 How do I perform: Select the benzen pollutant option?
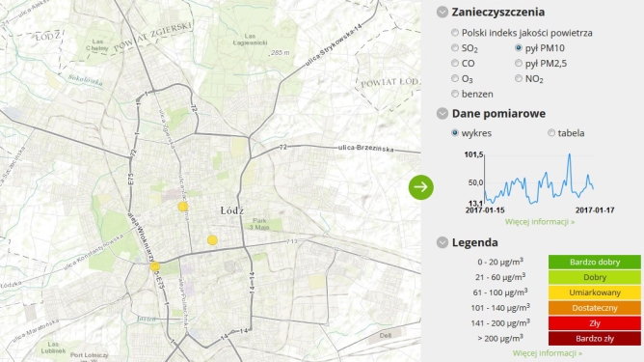pos(455,94)
